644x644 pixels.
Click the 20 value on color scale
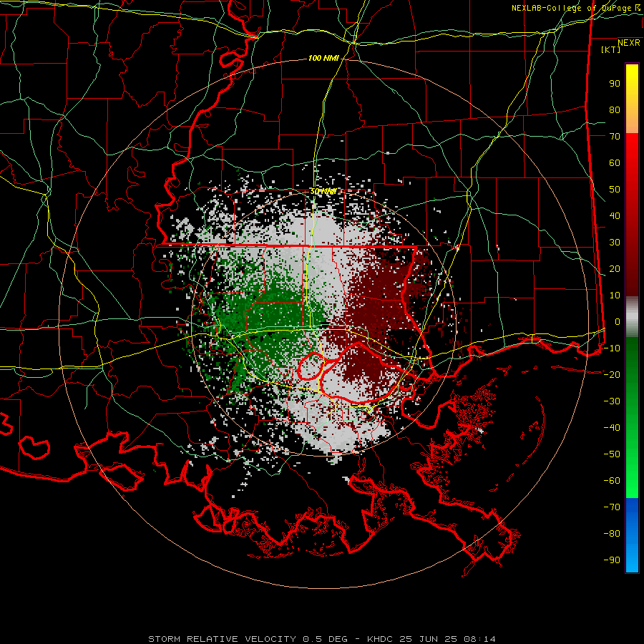pyautogui.click(x=615, y=269)
